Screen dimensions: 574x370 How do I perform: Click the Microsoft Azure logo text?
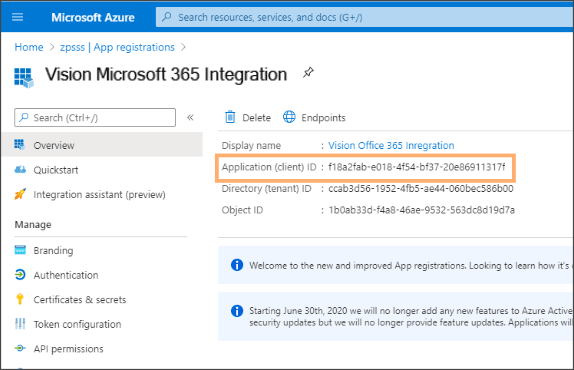point(93,17)
